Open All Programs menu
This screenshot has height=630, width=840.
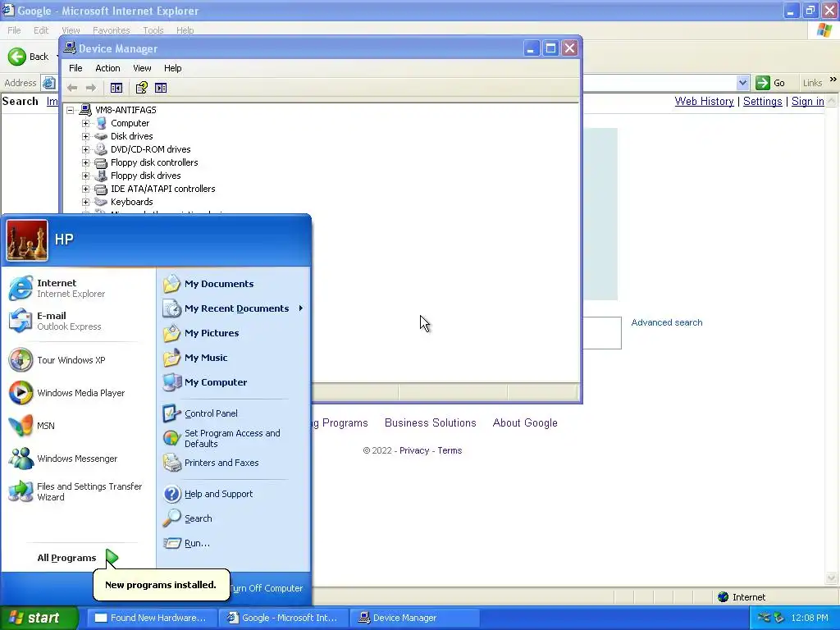point(78,558)
